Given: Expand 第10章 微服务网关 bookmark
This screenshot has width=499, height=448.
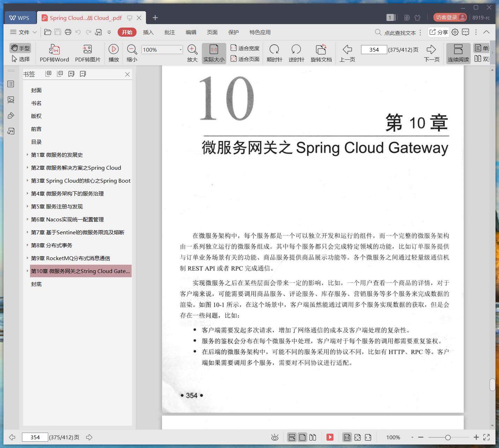Looking at the screenshot, I should point(28,271).
